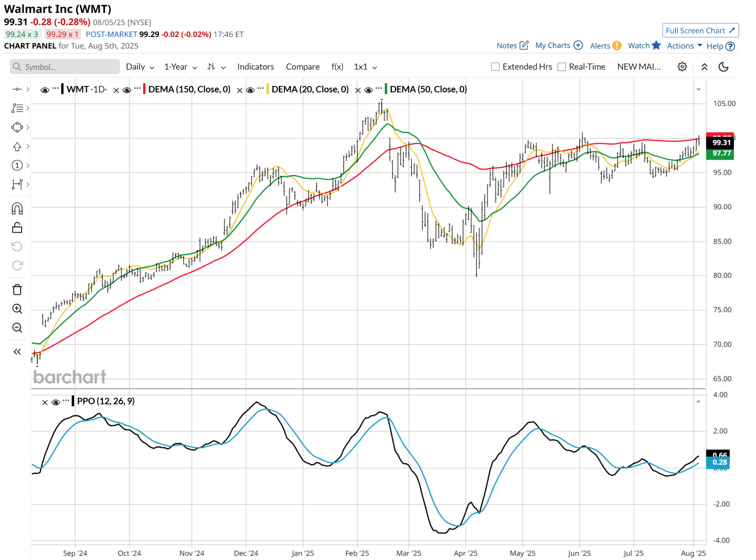756x560 pixels.
Task: Collapse the drawing toolbar with double arrows
Action: coord(17,352)
